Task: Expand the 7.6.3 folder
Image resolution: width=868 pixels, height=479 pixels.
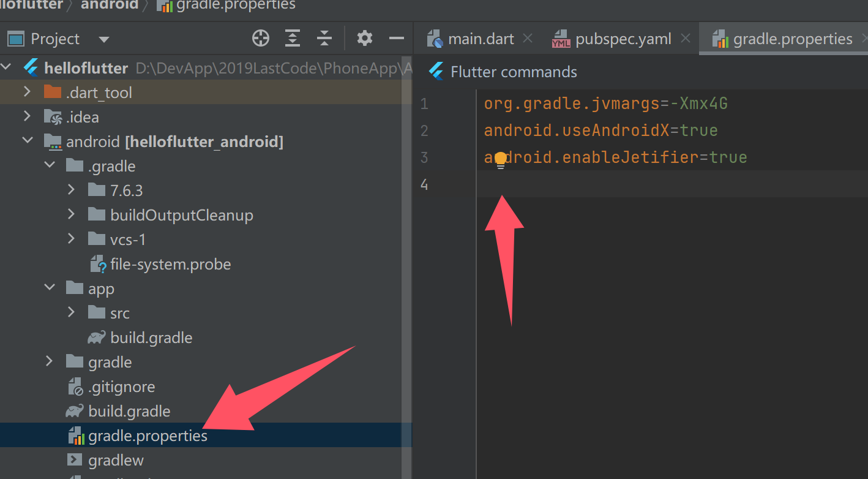Action: point(71,190)
